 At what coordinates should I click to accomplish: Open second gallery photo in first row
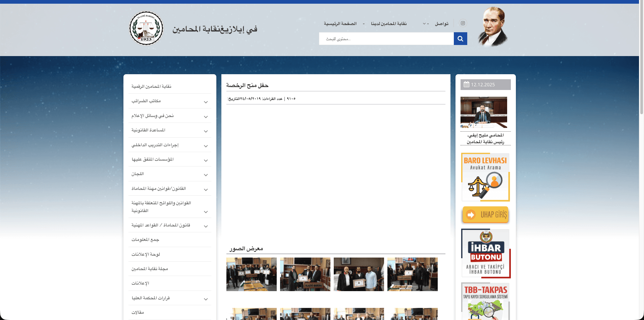pos(305,274)
